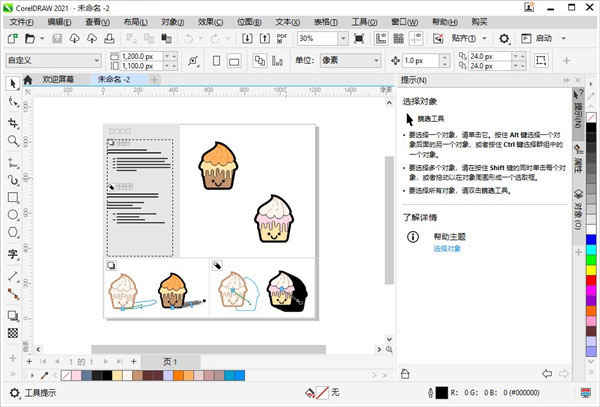Click the 购买 menu button
The width and height of the screenshot is (600, 407).
[x=479, y=22]
